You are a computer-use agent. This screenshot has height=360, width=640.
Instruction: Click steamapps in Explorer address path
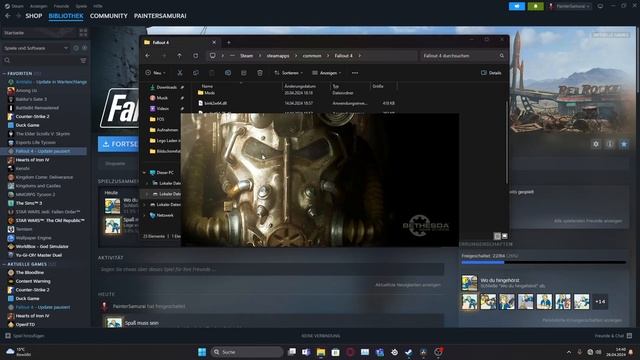point(278,56)
